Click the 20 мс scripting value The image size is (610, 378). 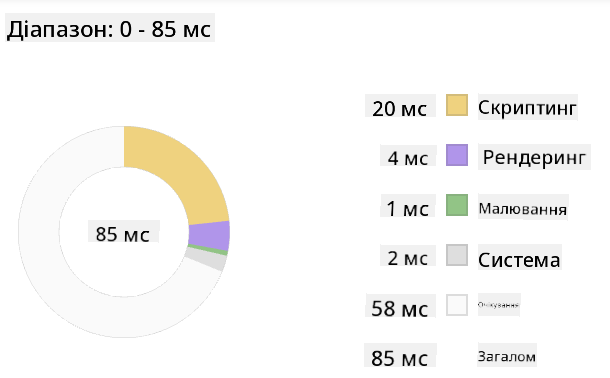400,108
